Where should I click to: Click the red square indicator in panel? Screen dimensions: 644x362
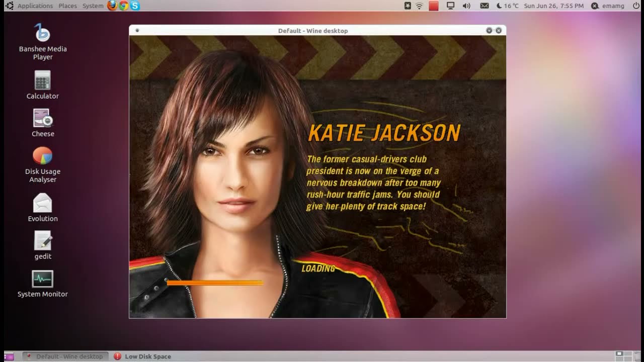click(434, 6)
